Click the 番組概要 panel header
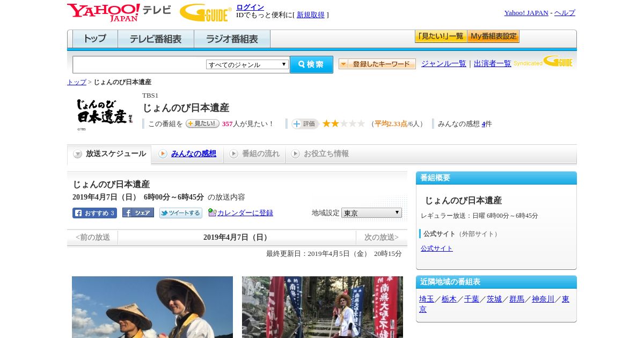 click(496, 178)
